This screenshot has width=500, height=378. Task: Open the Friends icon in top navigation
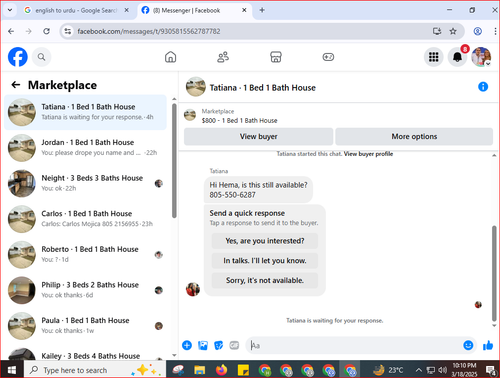pos(223,57)
